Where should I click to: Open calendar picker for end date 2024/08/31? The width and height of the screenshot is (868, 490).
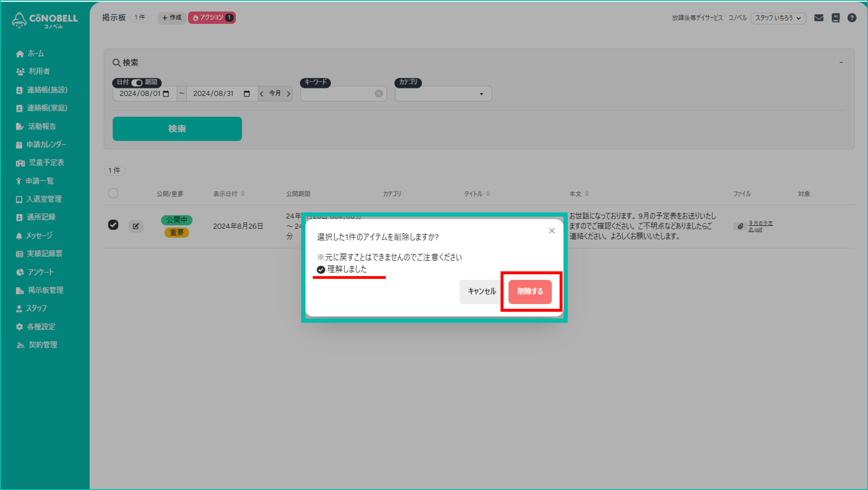click(x=247, y=94)
